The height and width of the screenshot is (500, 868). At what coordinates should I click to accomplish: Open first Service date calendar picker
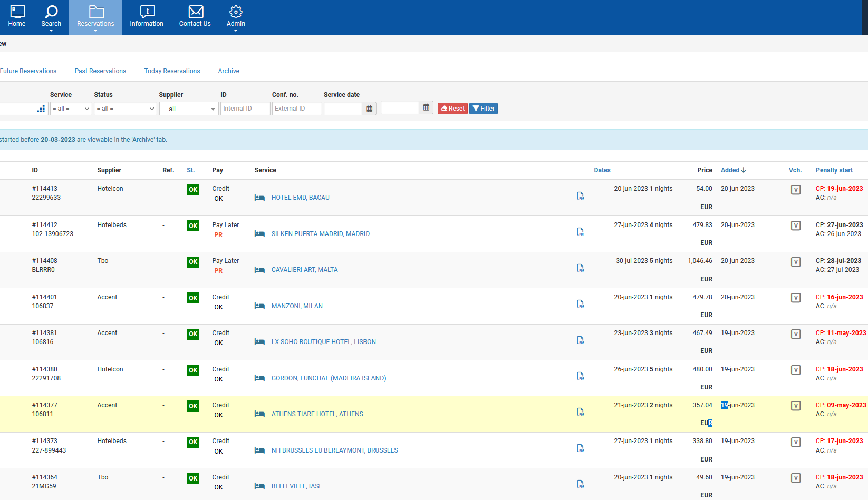tap(369, 109)
